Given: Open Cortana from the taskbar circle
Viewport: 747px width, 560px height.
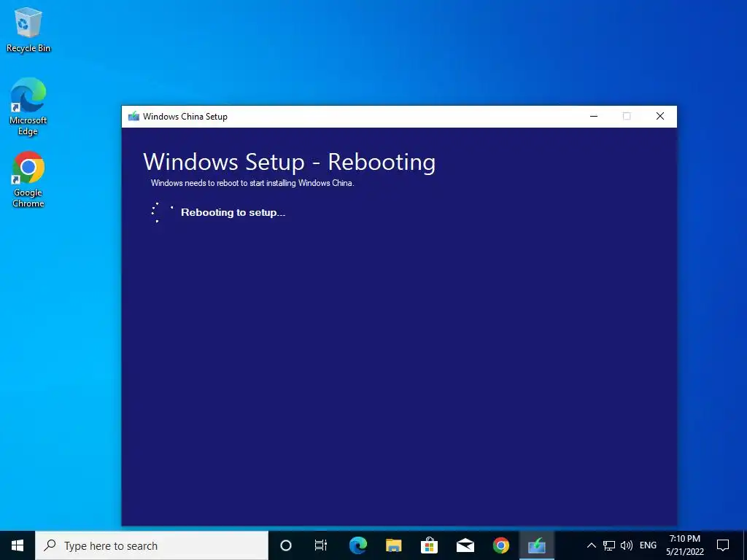Looking at the screenshot, I should point(285,545).
